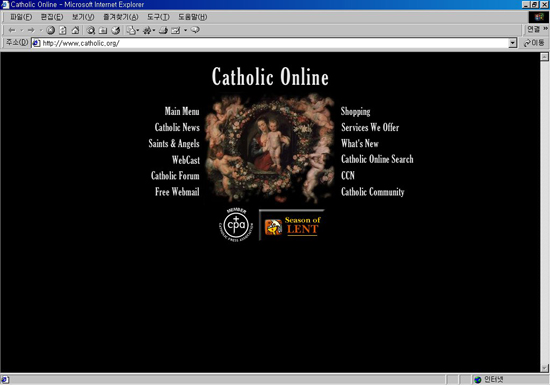Expand the Mail button dropdown arrow

click(138, 31)
